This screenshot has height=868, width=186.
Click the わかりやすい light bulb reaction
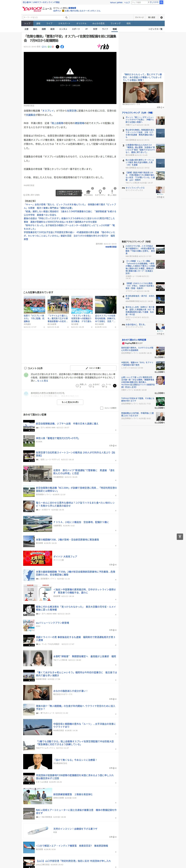[x=100, y=192]
